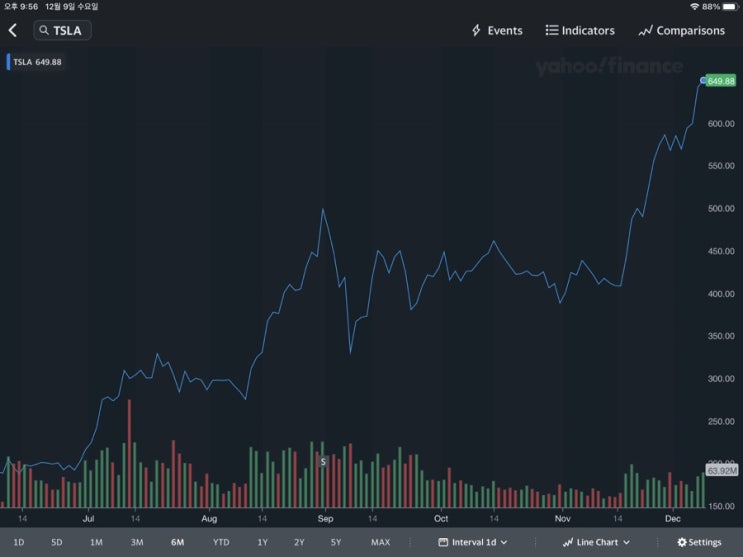
Task: Select the MAX time range
Action: click(381, 542)
